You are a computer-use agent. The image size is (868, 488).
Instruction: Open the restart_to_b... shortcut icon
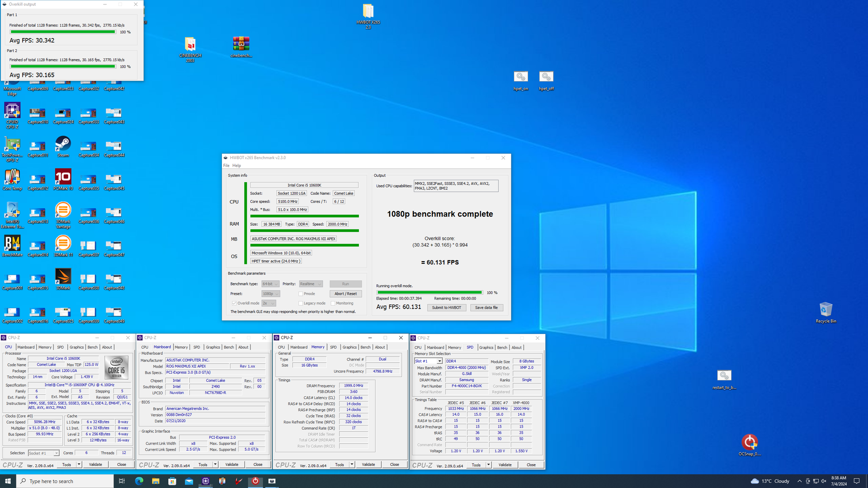tap(724, 380)
